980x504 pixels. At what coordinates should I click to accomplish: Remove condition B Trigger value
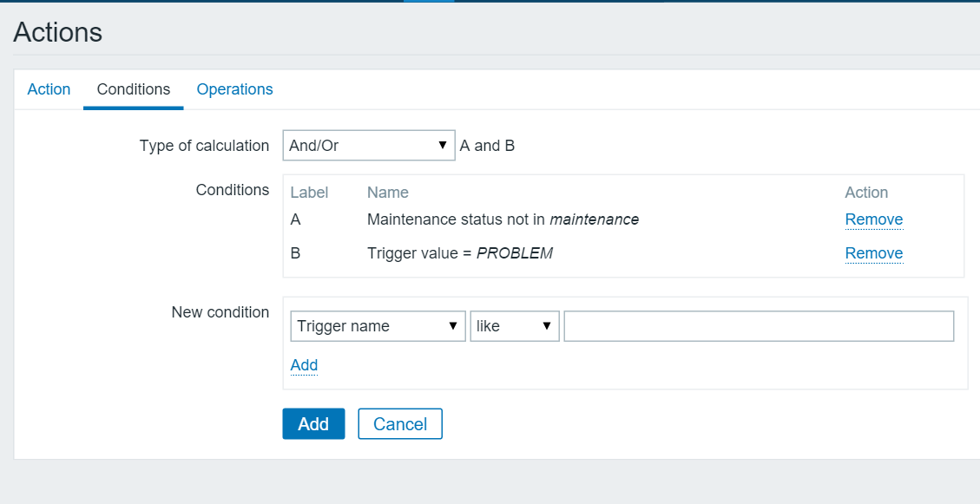tap(873, 252)
